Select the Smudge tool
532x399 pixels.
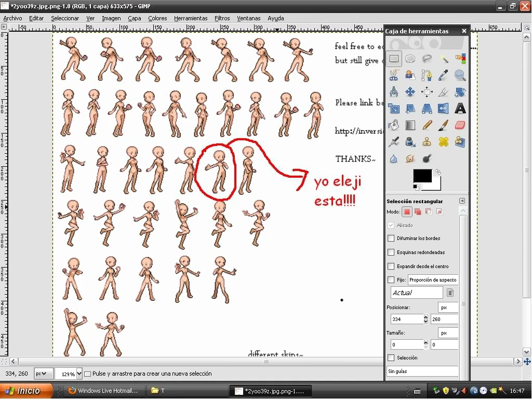coord(410,158)
